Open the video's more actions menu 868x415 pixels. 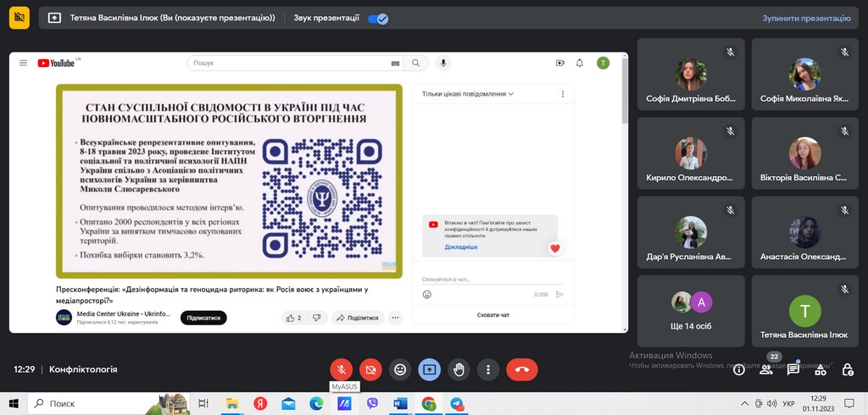pos(395,318)
